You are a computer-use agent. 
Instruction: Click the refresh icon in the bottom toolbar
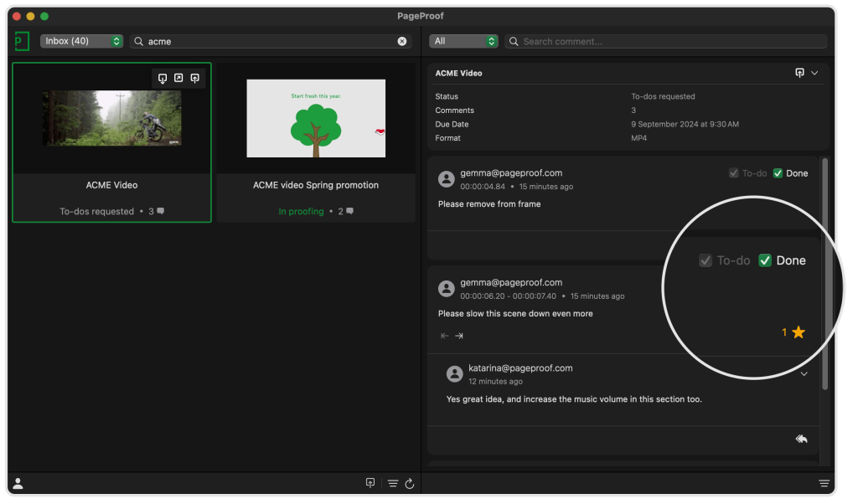click(x=410, y=483)
